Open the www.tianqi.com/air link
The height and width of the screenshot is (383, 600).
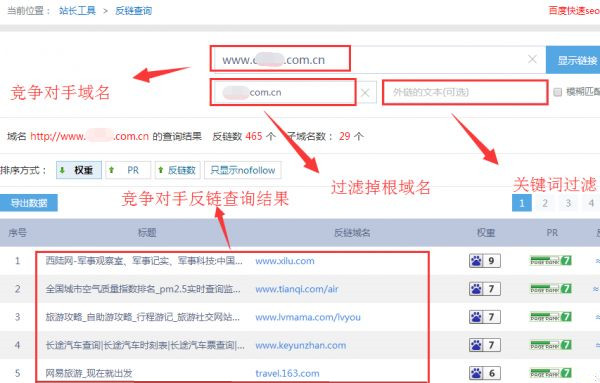pos(297,289)
